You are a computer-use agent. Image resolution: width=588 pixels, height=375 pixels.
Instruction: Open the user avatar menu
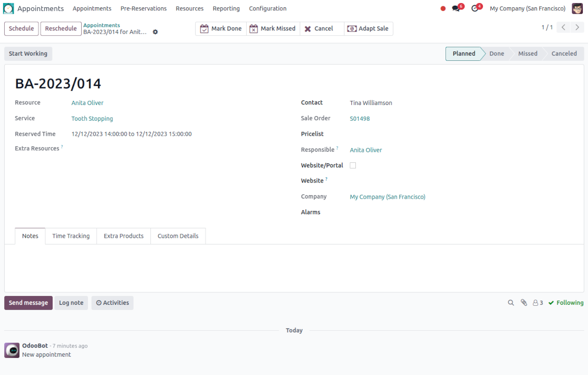577,9
